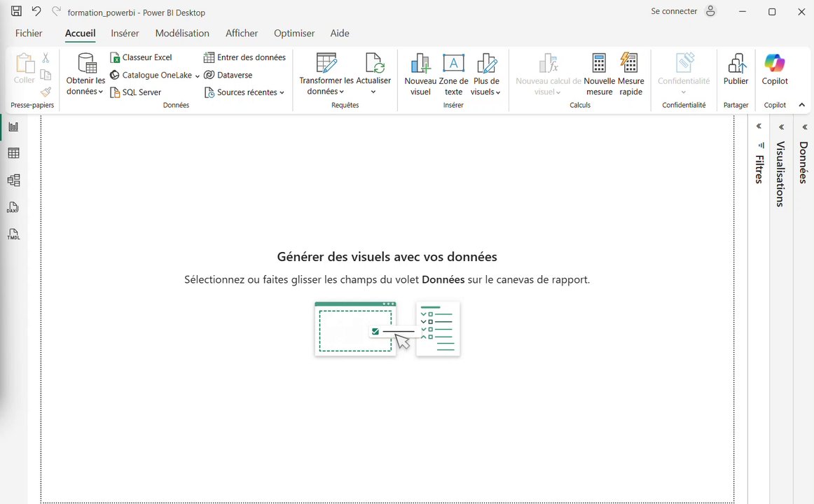This screenshot has width=814, height=504.
Task: Click the Filtres pane label
Action: (x=759, y=169)
